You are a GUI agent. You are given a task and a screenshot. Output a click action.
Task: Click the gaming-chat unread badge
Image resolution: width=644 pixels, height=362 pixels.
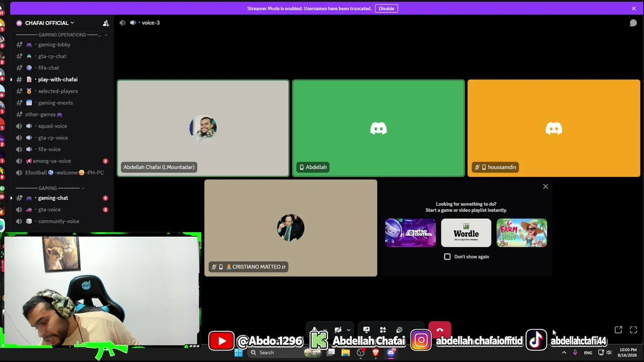coord(105,198)
